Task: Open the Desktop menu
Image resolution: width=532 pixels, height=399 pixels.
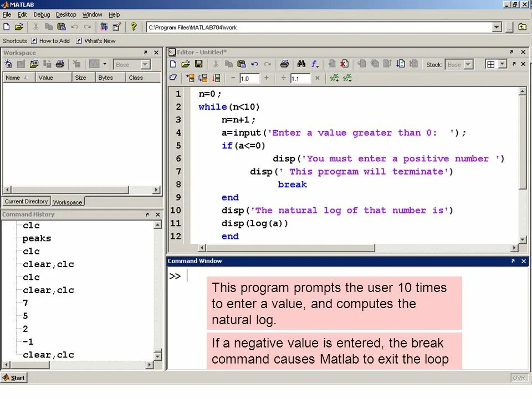Action: [66, 14]
